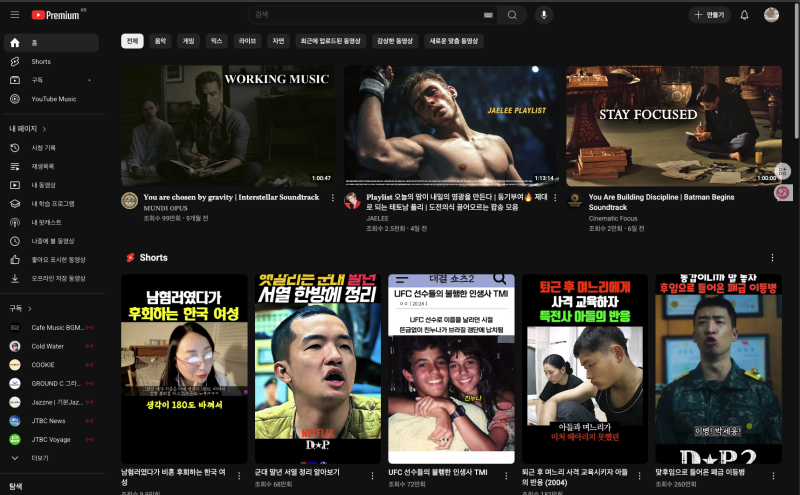Open options menu for Interstellar Soundtrack video
Image resolution: width=800 pixels, height=495 pixels.
point(333,198)
